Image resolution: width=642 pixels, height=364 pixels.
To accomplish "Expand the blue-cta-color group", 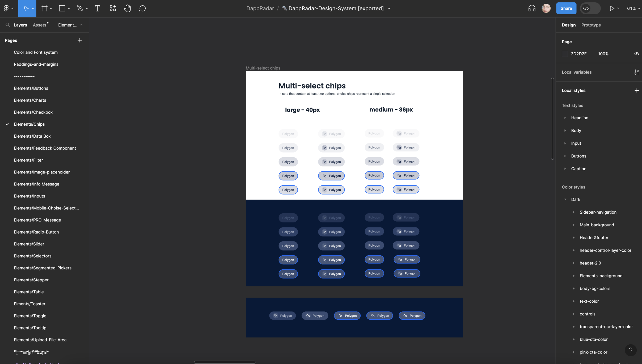I will tap(574, 340).
